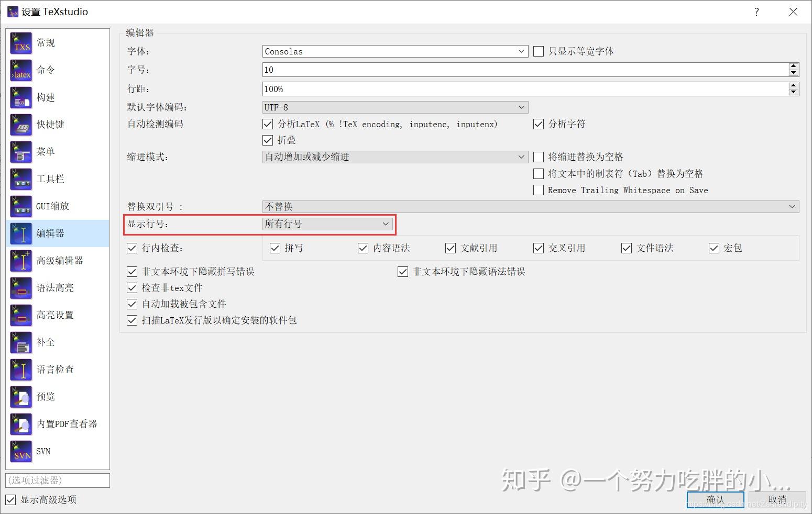Click the 选项过滤器 filter input field
Image resolution: width=812 pixels, height=514 pixels.
[x=58, y=480]
